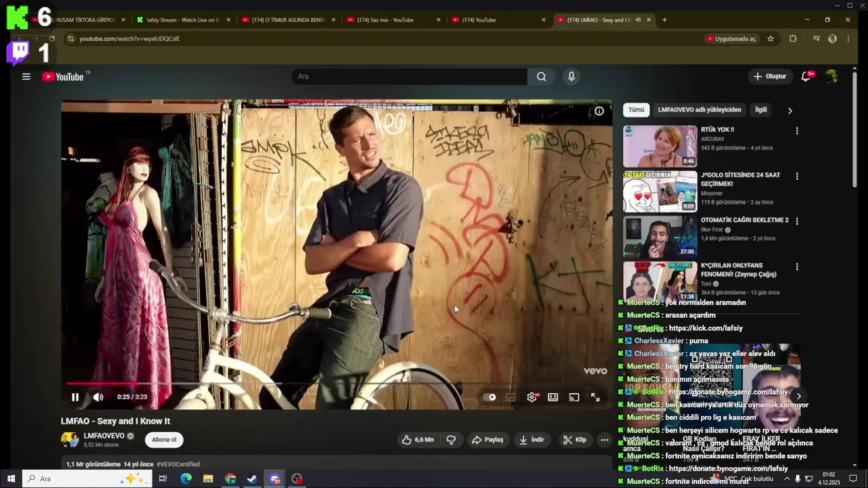Open options for OTOMATİK ÇAĞRI BEKLETME 2
This screenshot has width=868, height=488.
(x=797, y=221)
